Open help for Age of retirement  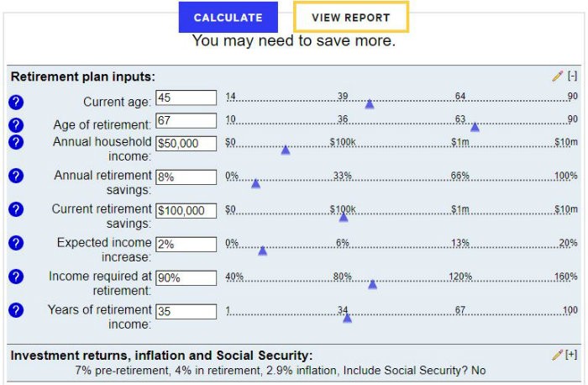(x=16, y=124)
